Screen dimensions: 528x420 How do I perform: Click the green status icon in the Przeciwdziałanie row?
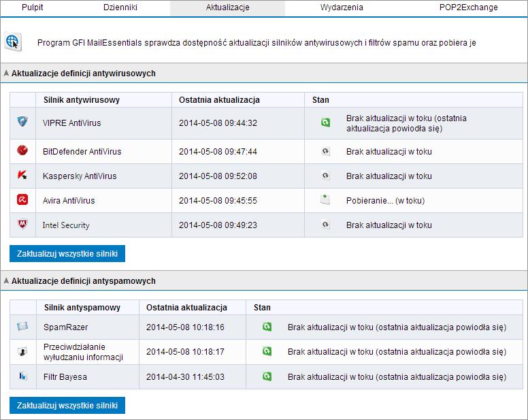click(x=267, y=351)
